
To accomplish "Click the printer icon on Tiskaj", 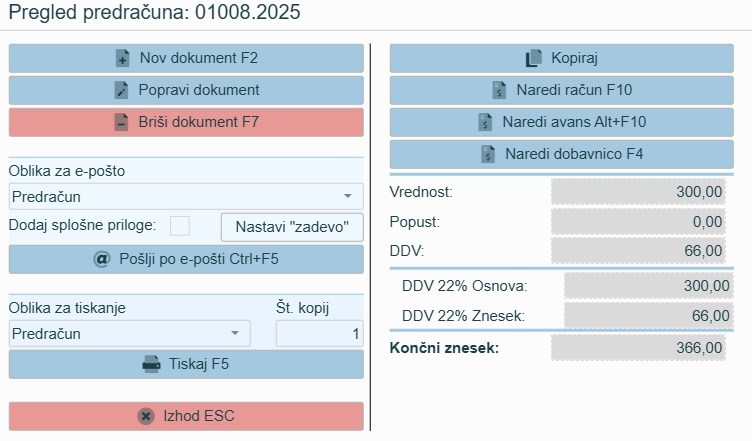I will click(152, 364).
